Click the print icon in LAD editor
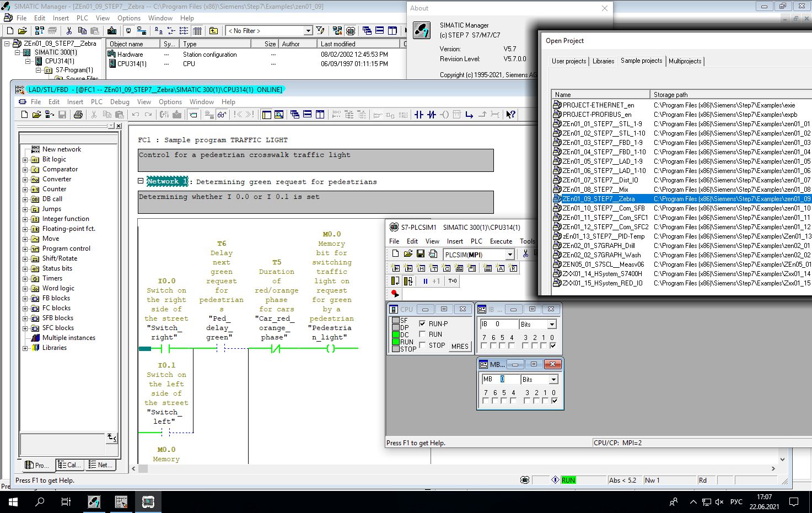This screenshot has width=812, height=513. pyautogui.click(x=78, y=115)
